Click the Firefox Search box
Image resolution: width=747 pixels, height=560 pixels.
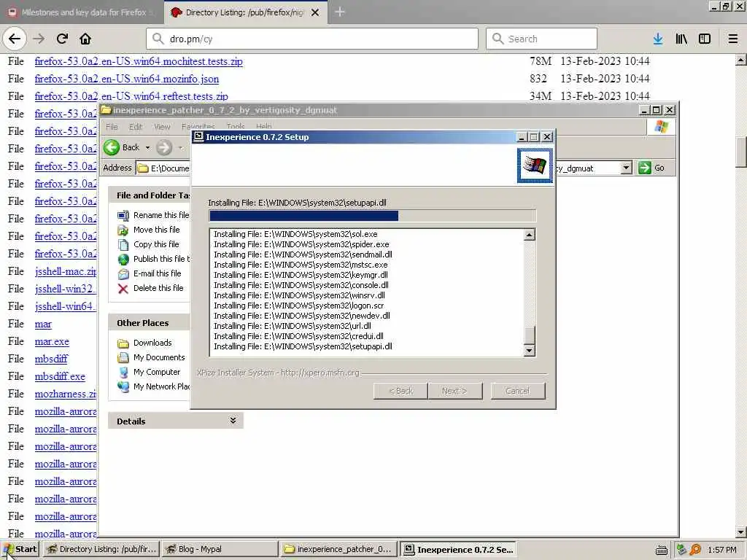pyautogui.click(x=541, y=39)
